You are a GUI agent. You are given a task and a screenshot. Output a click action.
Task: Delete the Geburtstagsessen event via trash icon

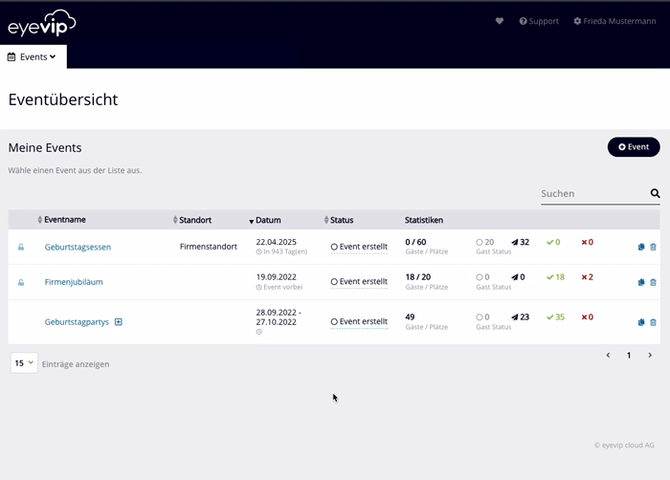click(x=653, y=247)
